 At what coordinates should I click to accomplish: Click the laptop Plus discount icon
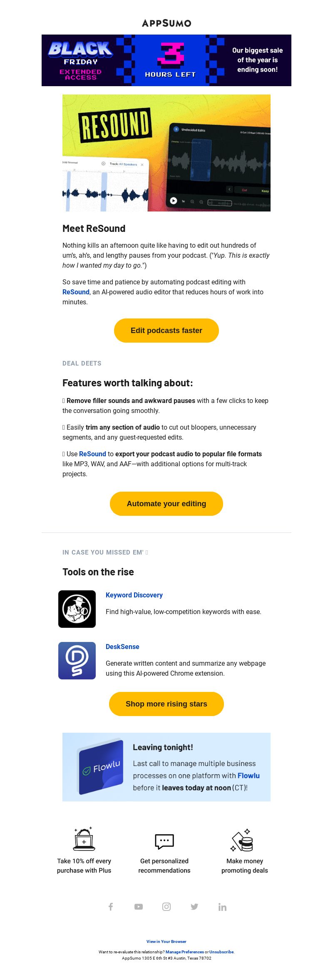84,839
